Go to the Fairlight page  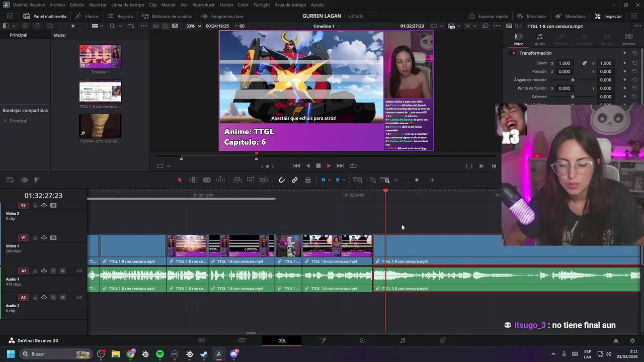click(x=403, y=340)
